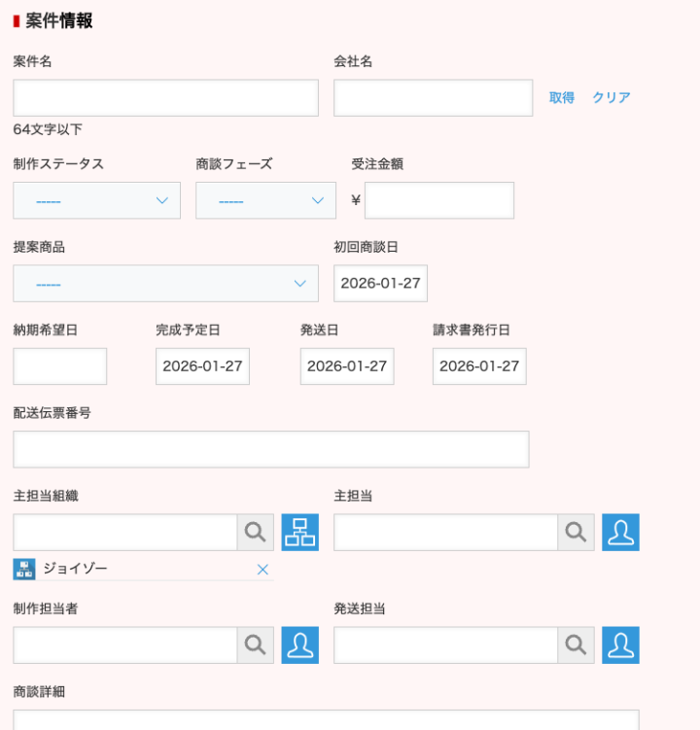
Task: Open the 初回商談日 date field
Action: point(380,283)
